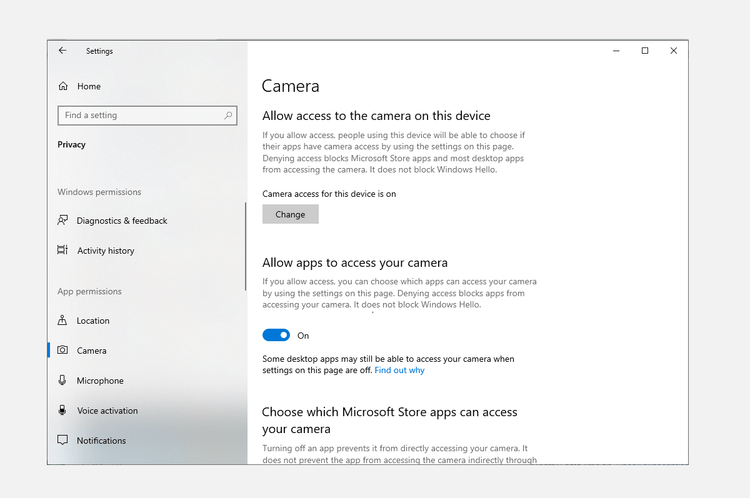Open the Find out why link
This screenshot has height=498, width=750.
pyautogui.click(x=399, y=370)
